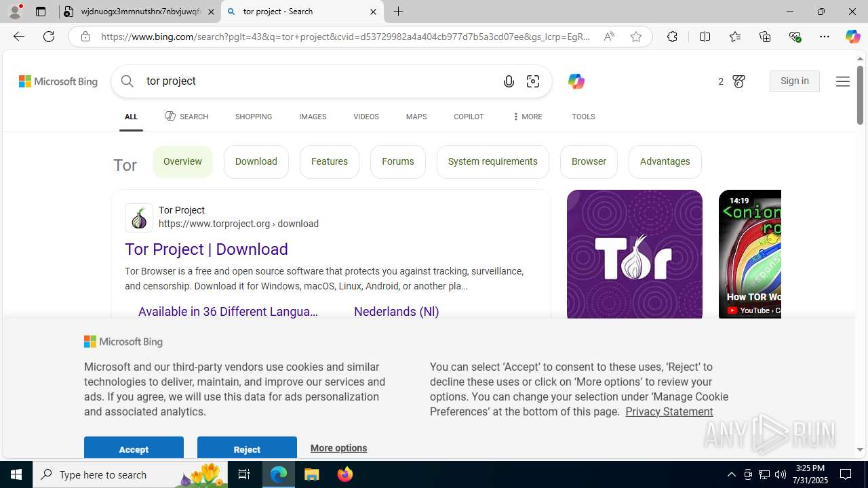Expand the MORE search categories dropdown
This screenshot has width=868, height=488.
click(527, 117)
